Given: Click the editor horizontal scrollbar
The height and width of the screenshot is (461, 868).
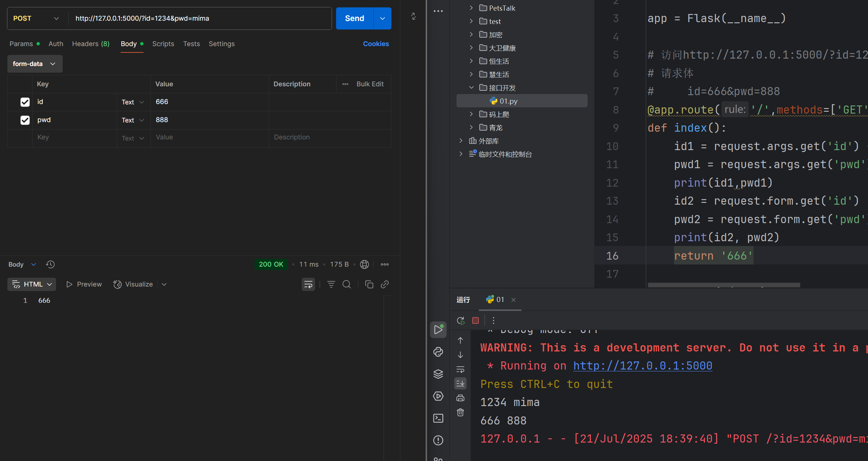Looking at the screenshot, I should pos(724,285).
